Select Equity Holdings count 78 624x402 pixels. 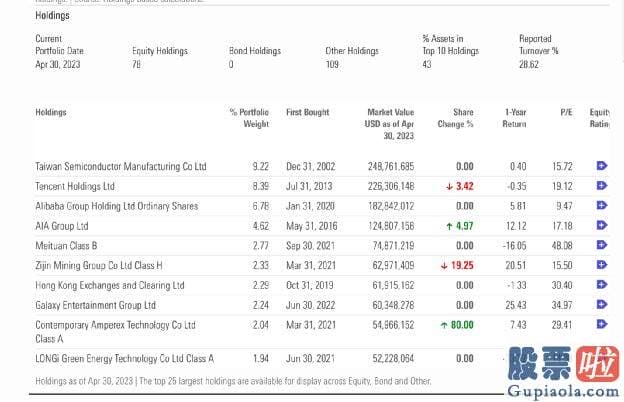136,64
